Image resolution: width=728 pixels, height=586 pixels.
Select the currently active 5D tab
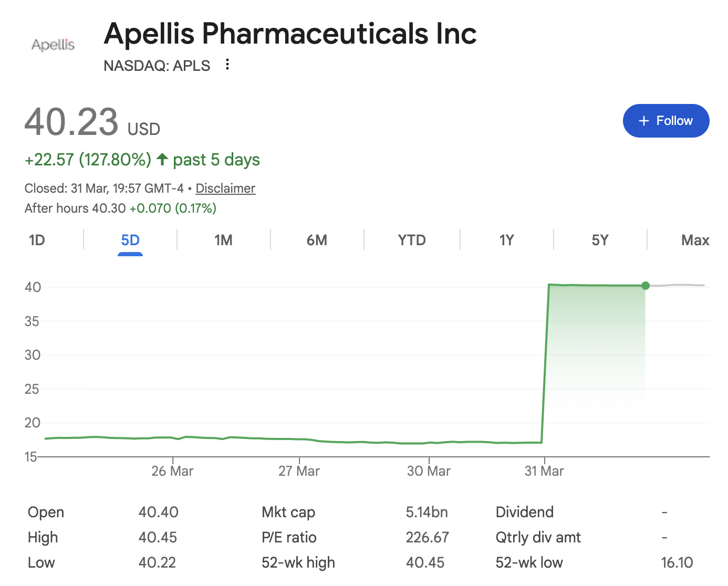130,240
